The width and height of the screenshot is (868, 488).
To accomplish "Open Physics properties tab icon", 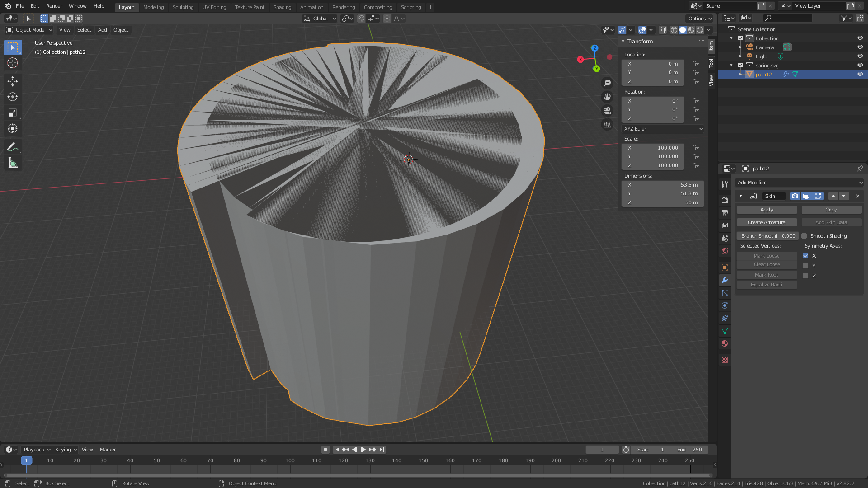I will [x=725, y=305].
